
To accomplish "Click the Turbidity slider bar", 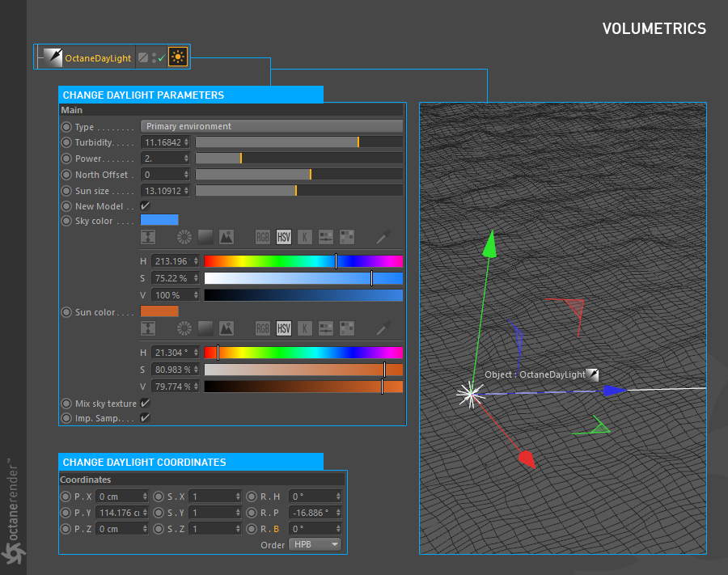I will coord(299,142).
